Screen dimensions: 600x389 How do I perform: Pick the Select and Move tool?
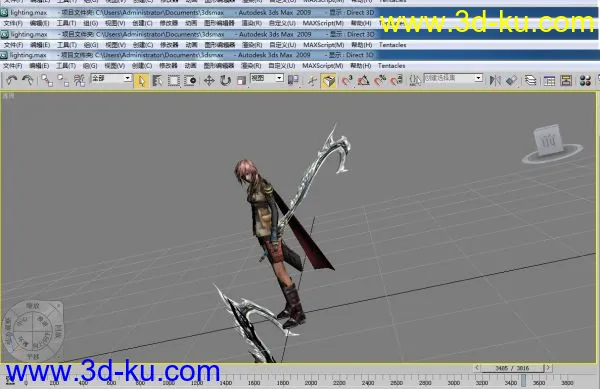pos(209,81)
